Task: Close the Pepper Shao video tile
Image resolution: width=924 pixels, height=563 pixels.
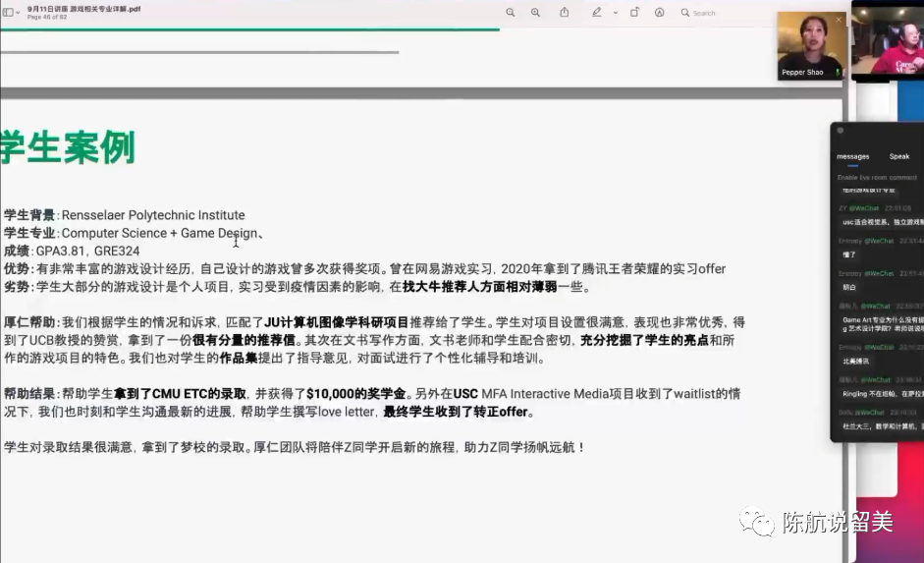Action: pos(839,20)
